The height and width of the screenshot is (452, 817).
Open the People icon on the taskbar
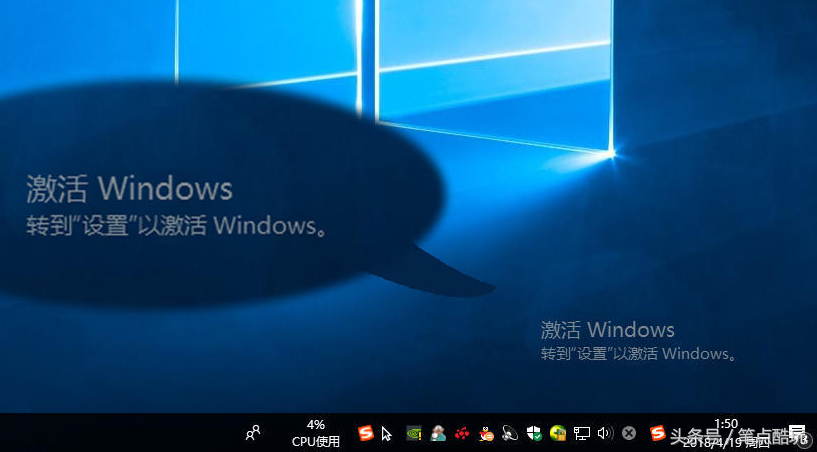(x=253, y=433)
